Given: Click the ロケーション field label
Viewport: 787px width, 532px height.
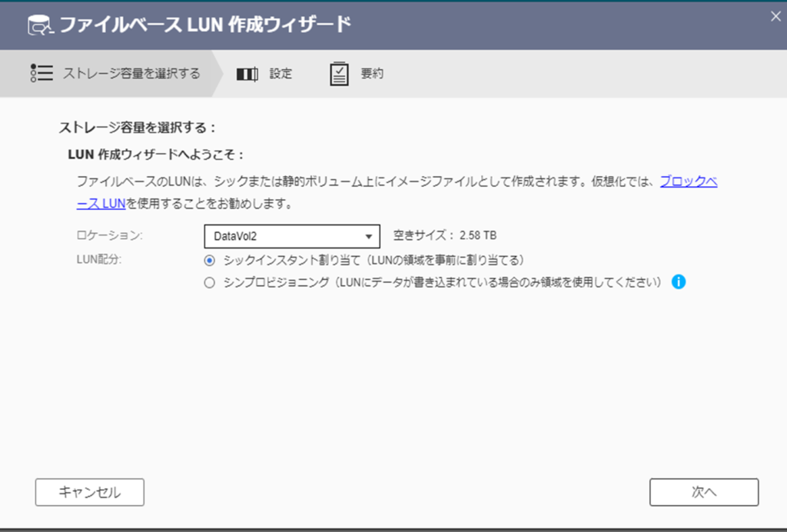Looking at the screenshot, I should pos(110,236).
